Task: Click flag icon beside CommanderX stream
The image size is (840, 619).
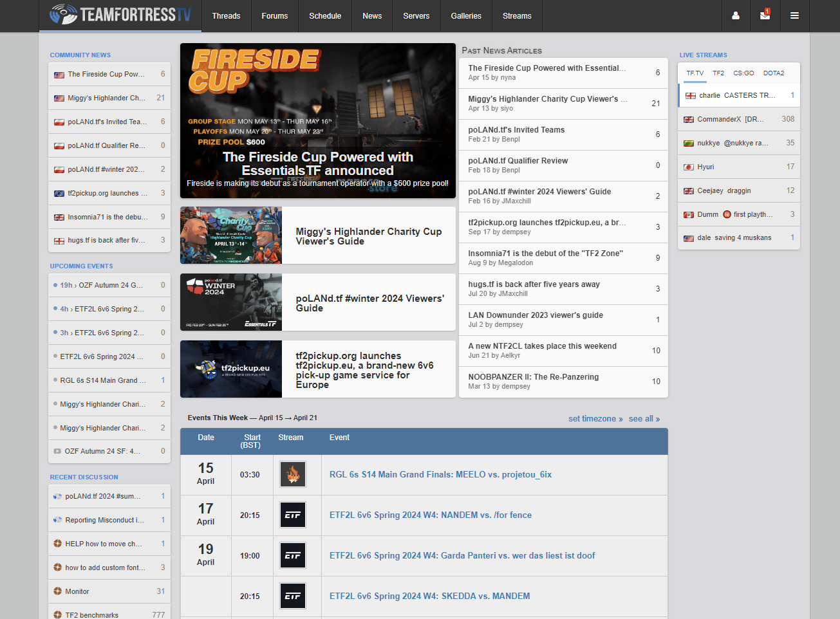Action: tap(689, 120)
